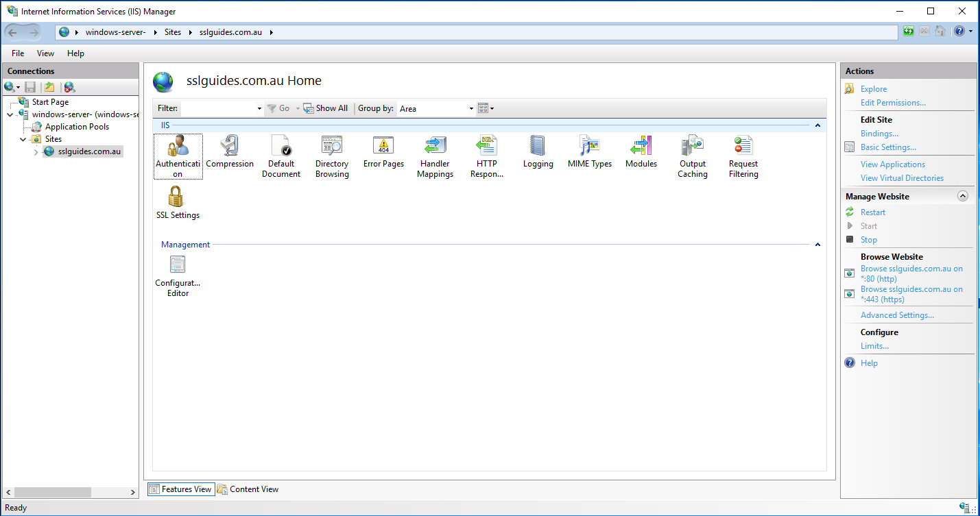The width and height of the screenshot is (980, 516).
Task: Stop the sslguides.com.au website
Action: click(x=868, y=239)
